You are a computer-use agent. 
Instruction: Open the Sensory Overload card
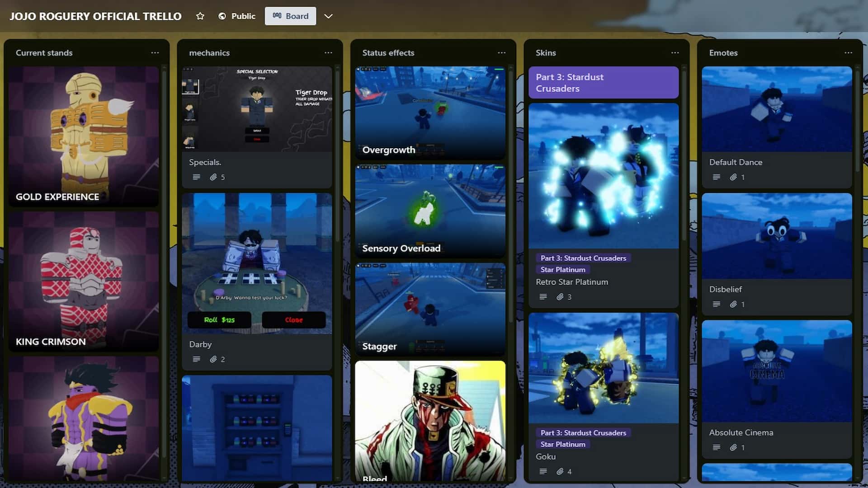[x=430, y=211]
